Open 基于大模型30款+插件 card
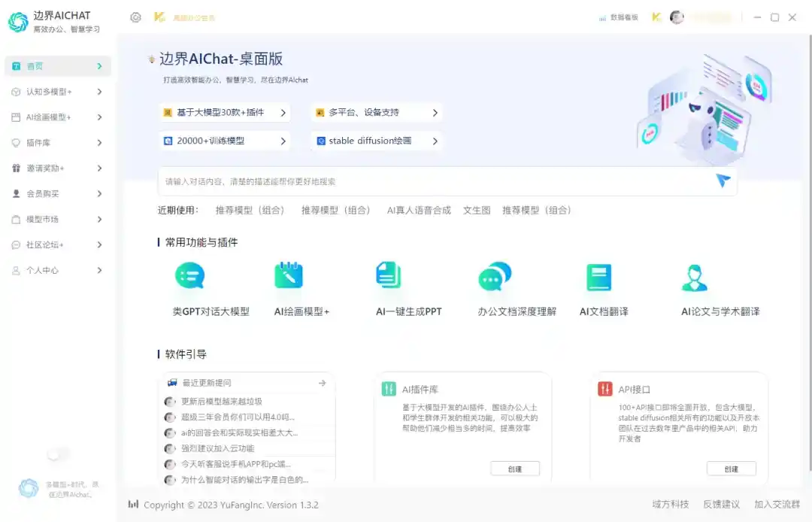Screen dimensions: 812x522 (x=224, y=112)
